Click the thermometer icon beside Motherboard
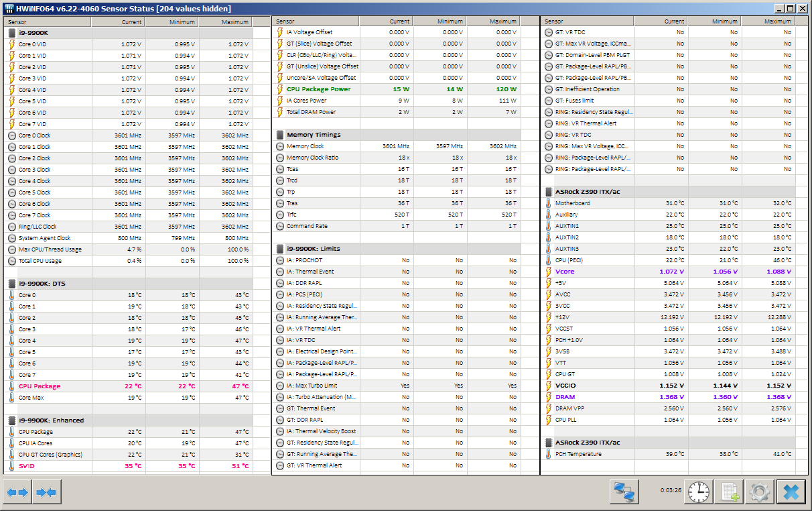 click(548, 203)
